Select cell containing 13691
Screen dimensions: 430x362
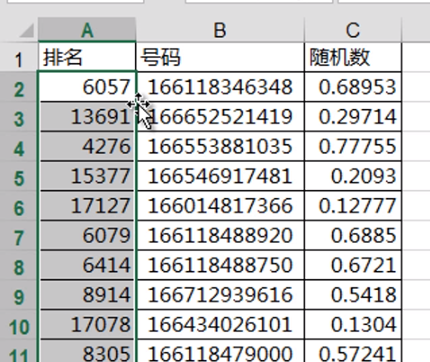click(87, 117)
